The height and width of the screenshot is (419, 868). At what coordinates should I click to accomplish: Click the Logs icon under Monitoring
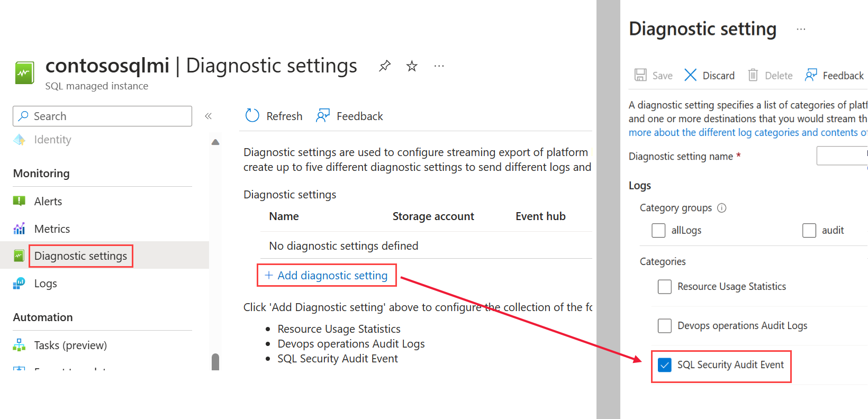point(19,283)
